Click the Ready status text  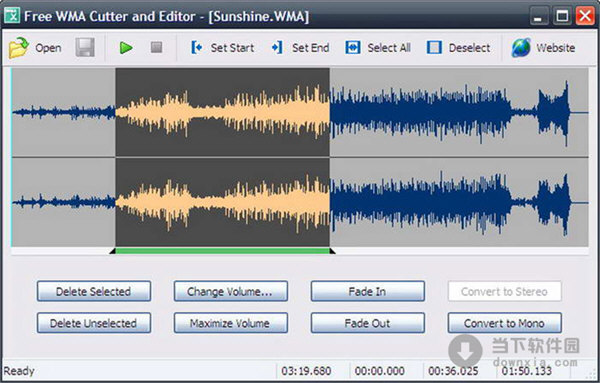[19, 371]
